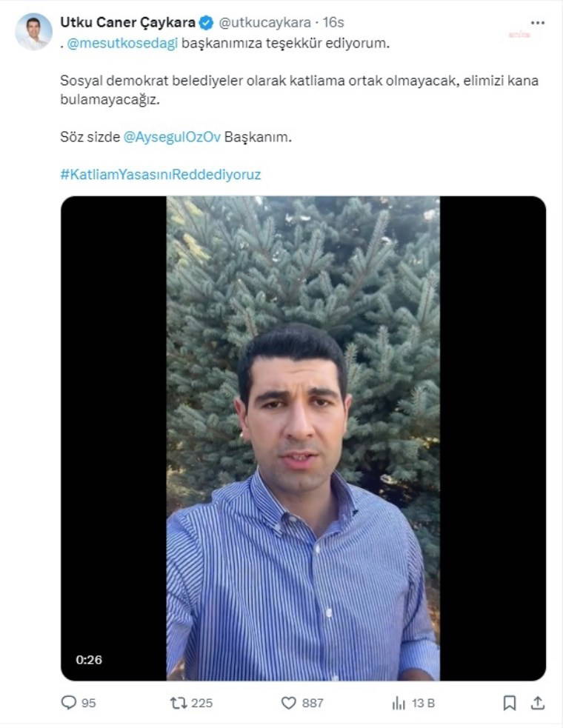Image resolution: width=563 pixels, height=728 pixels.
Task: Bookmark this tweet
Action: coord(510,703)
